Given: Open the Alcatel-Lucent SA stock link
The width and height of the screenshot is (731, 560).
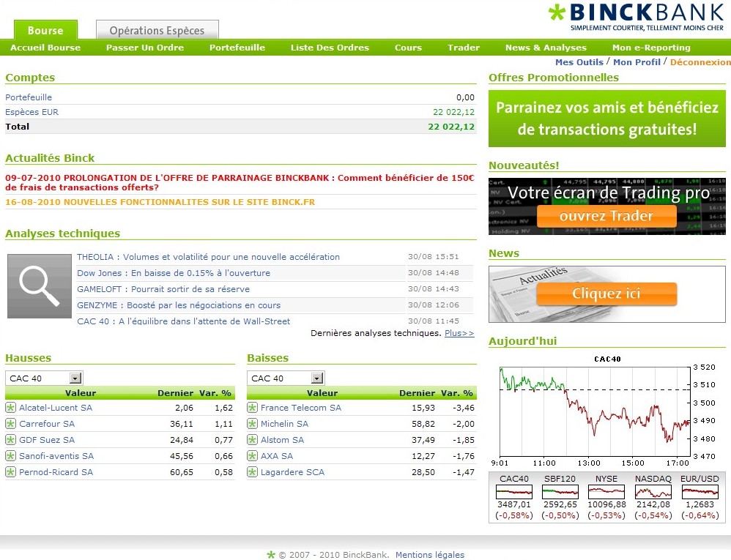Looking at the screenshot, I should tap(56, 408).
